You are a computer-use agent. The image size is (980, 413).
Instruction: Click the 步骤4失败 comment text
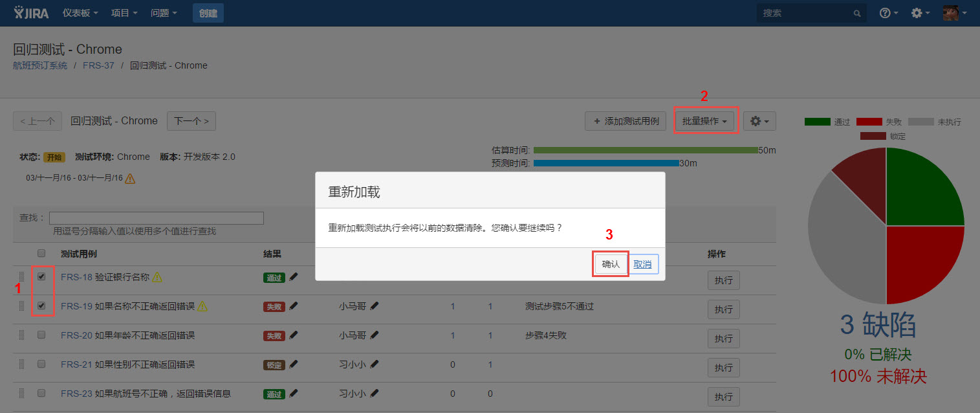click(x=546, y=335)
